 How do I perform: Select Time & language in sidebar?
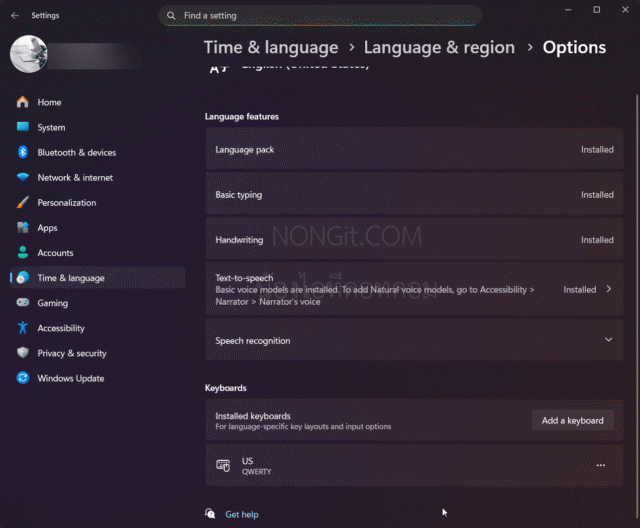pos(98,278)
